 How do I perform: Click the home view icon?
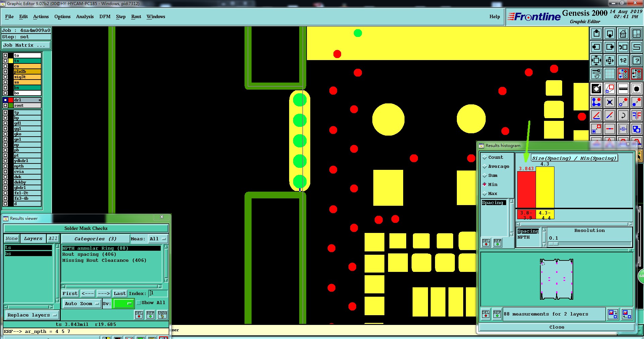point(623,34)
